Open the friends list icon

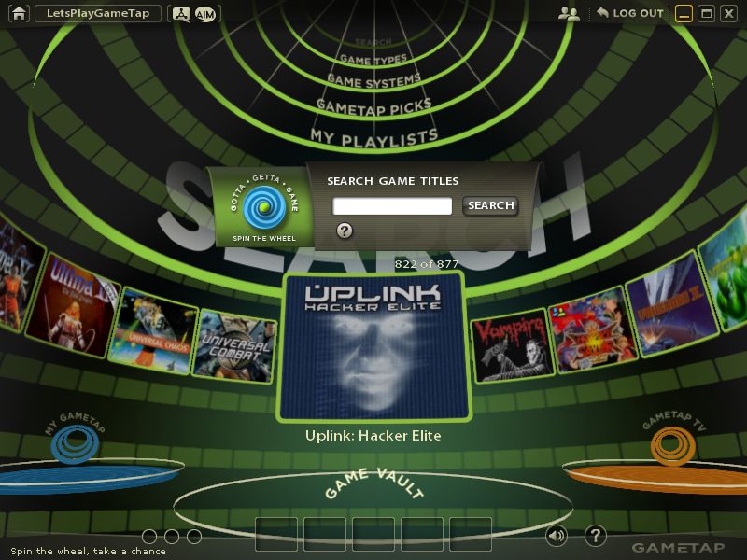point(569,13)
